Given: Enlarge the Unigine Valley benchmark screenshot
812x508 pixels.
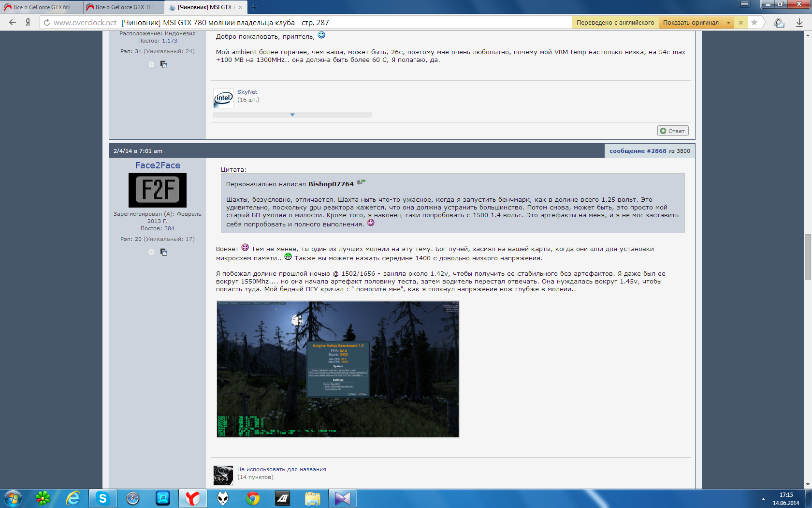Looking at the screenshot, I should tap(337, 369).
